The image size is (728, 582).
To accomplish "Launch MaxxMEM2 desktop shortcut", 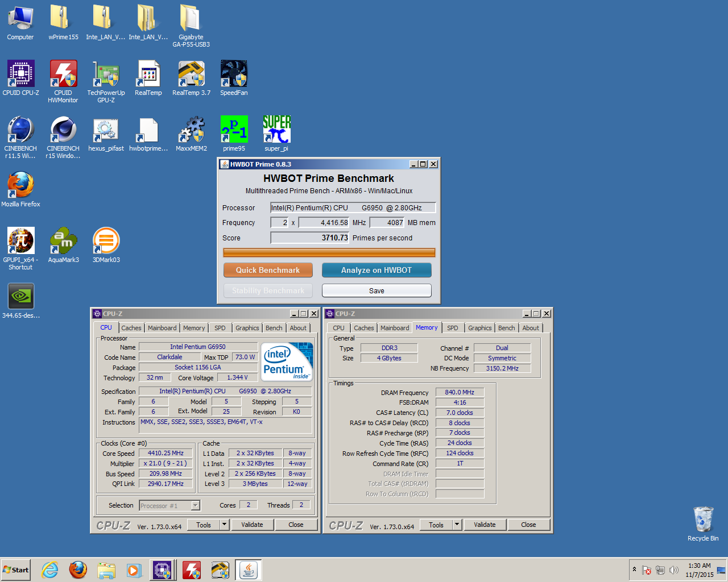I will click(191, 134).
